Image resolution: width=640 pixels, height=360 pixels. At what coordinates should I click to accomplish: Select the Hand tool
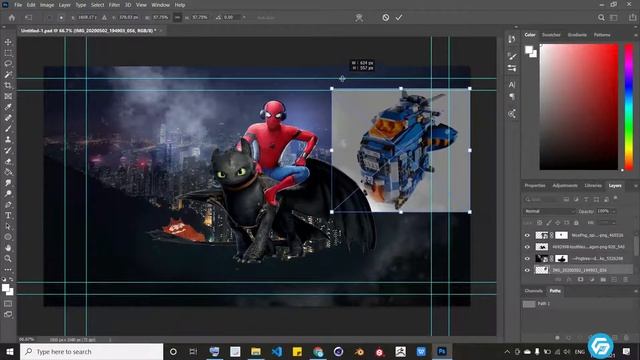click(x=8, y=248)
